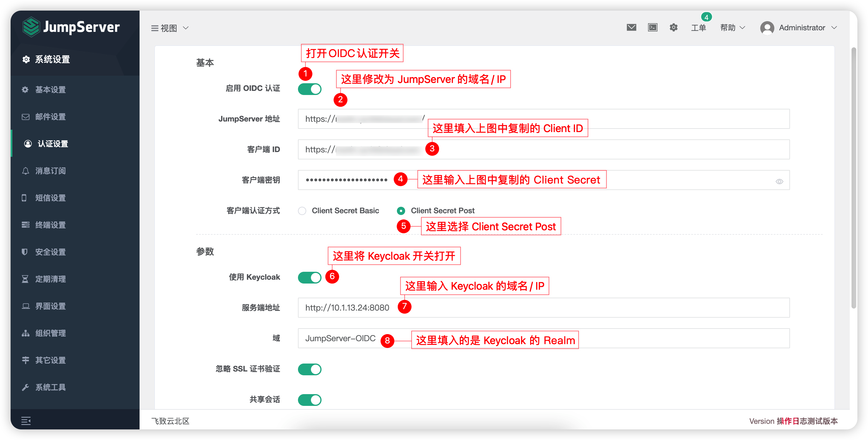Open the web terminal icon

[x=653, y=28]
